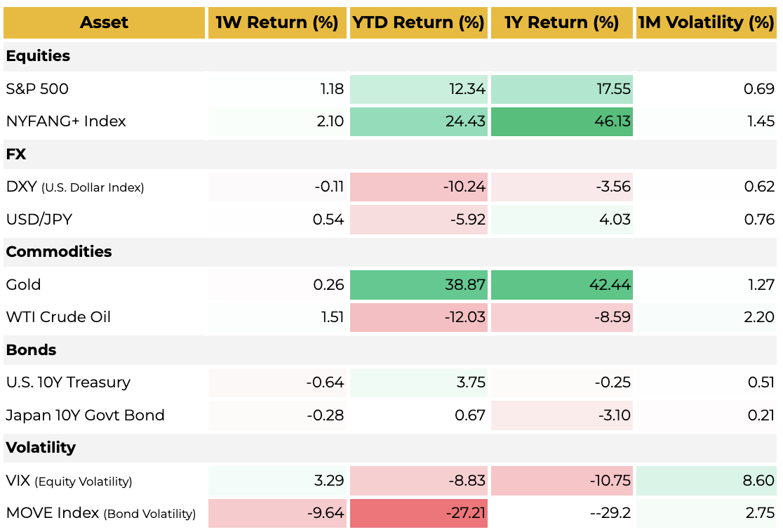Click the S&P 500 row label
The width and height of the screenshot is (783, 532).
[37, 89]
